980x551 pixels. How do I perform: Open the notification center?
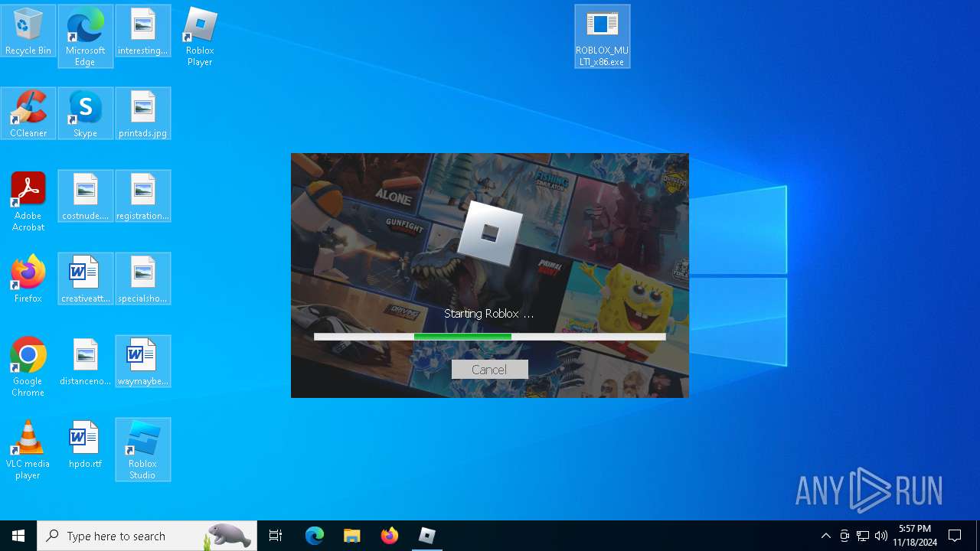(x=955, y=536)
